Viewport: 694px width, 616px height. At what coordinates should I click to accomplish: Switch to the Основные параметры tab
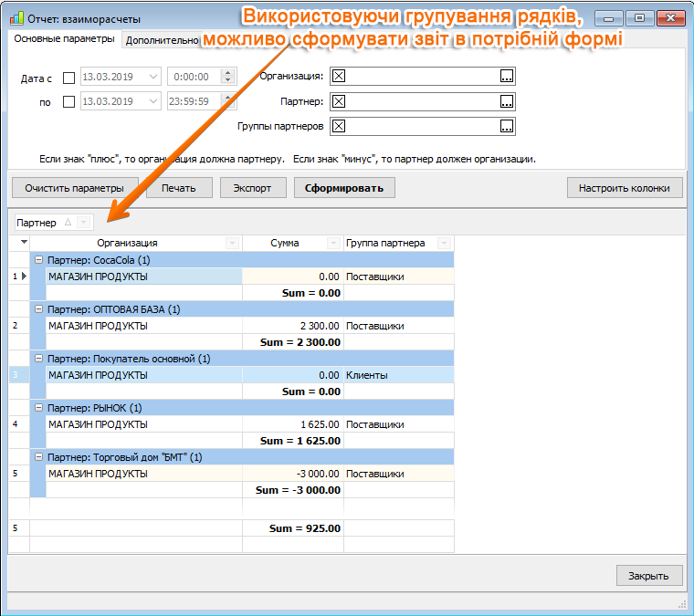[64, 39]
